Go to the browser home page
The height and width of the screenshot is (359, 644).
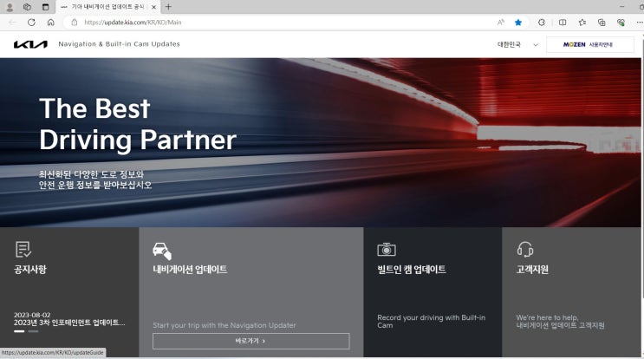pos(50,23)
